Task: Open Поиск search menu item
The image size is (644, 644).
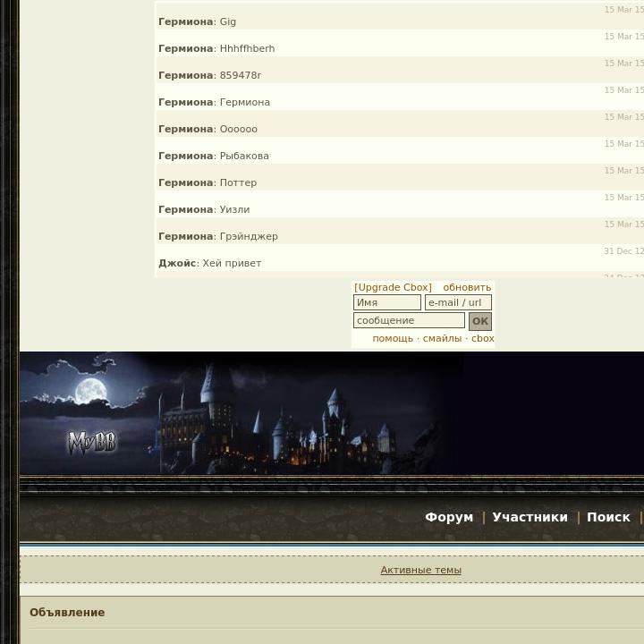Action: pos(608,517)
